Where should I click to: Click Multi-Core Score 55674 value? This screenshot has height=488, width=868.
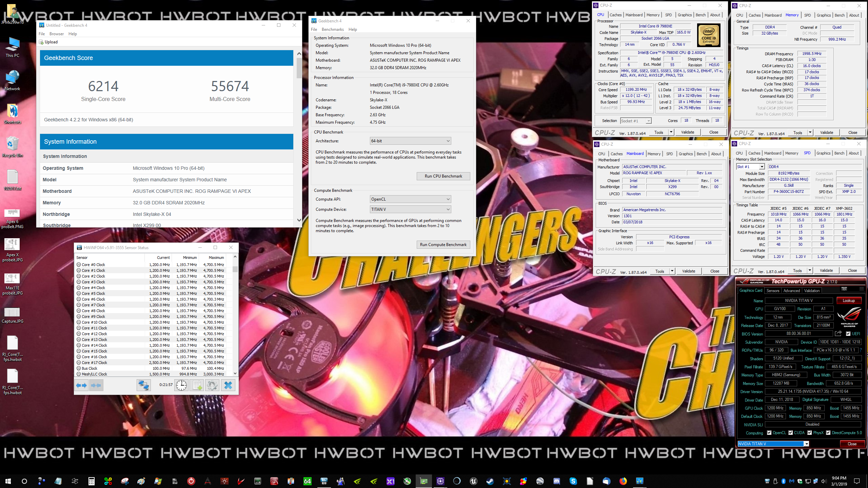pos(230,86)
